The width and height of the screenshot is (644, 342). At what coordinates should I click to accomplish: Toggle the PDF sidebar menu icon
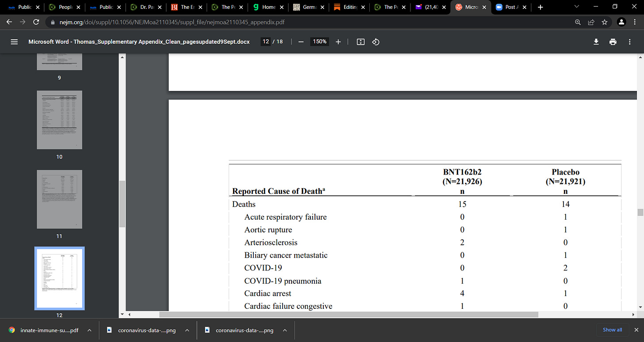pos(14,42)
